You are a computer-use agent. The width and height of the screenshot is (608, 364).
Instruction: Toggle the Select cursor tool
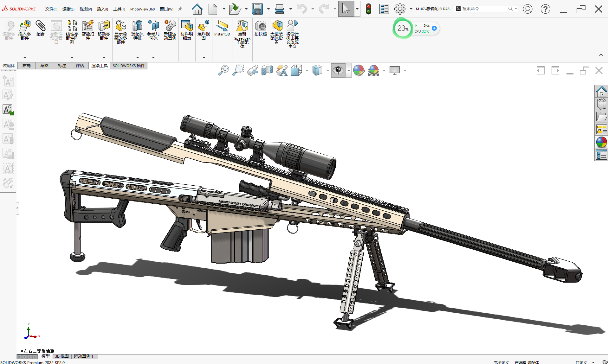346,9
